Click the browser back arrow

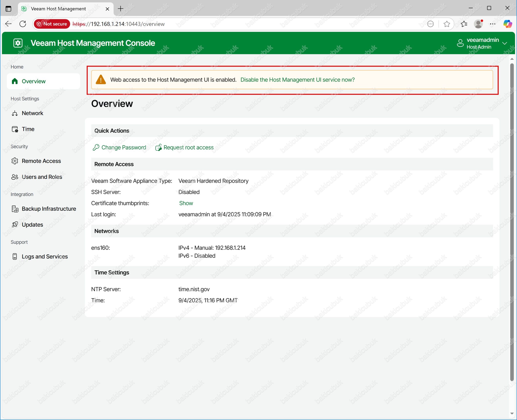coord(8,24)
